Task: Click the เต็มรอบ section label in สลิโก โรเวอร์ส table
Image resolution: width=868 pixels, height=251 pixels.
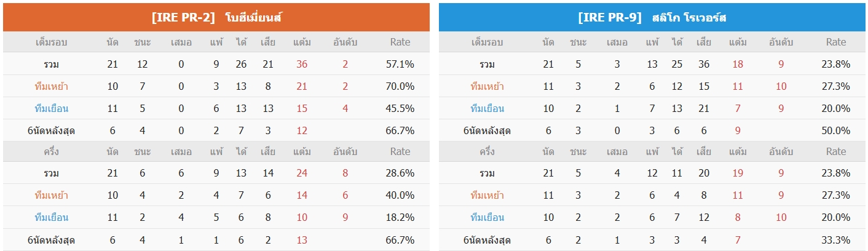Action: click(487, 42)
